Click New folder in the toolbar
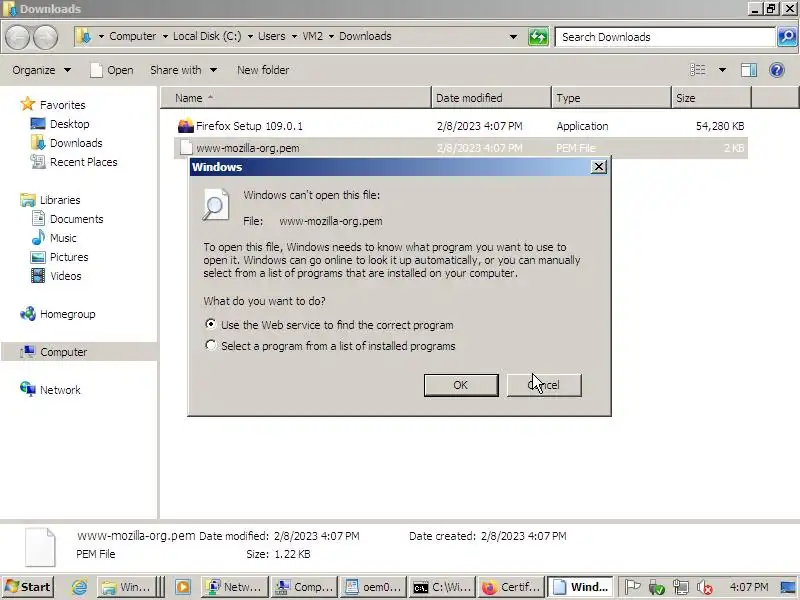This screenshot has width=800, height=600. [x=263, y=70]
